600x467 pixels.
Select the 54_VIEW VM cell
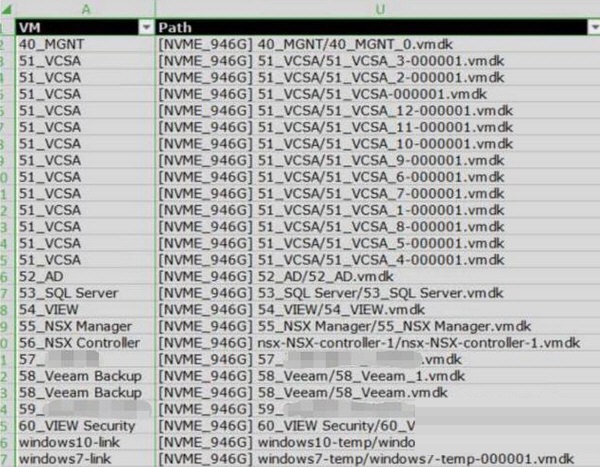click(x=85, y=310)
